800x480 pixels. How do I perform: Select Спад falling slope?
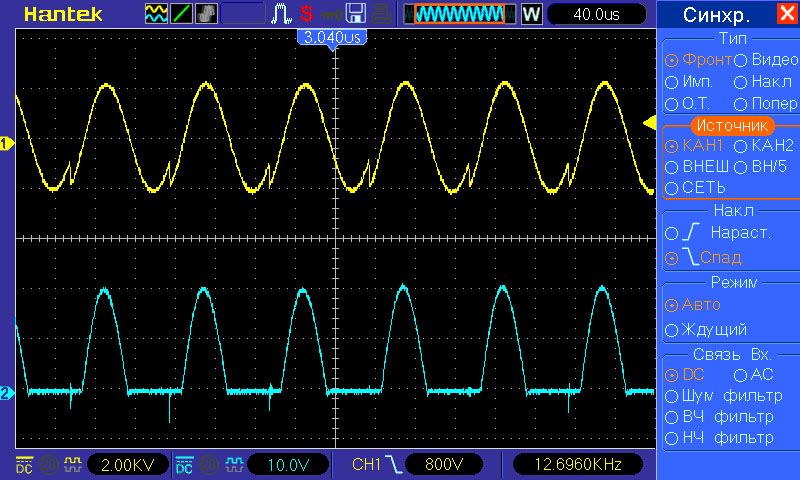point(704,258)
